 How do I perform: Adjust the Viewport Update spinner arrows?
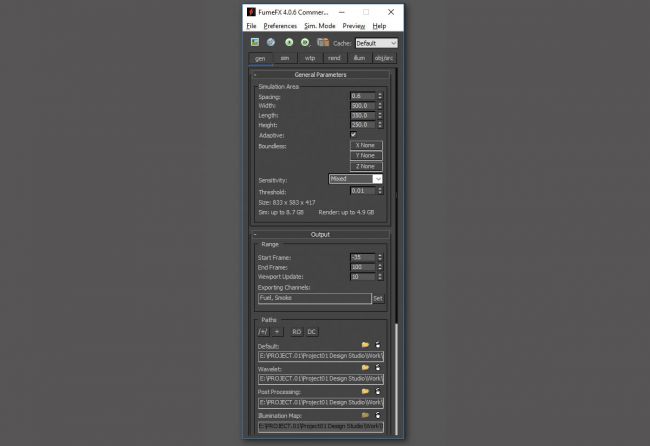(380, 276)
